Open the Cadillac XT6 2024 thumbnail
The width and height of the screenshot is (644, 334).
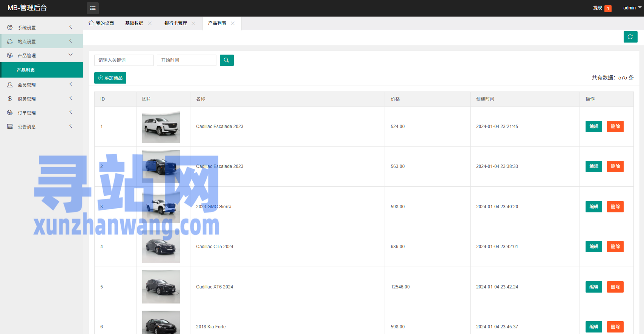tap(161, 287)
